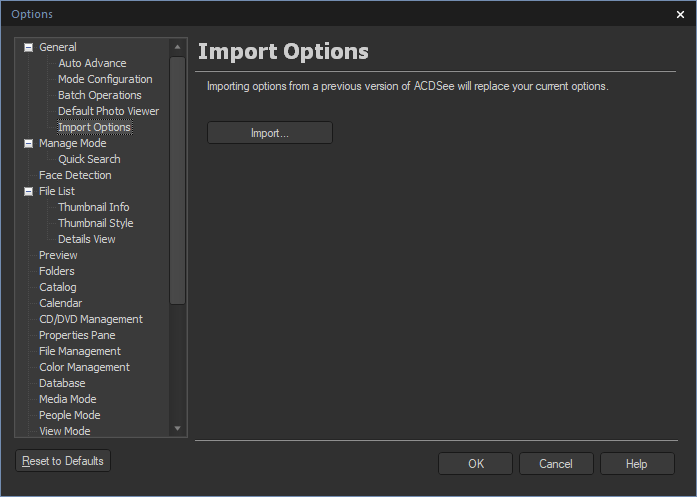Open Quick Search settings
Image resolution: width=697 pixels, height=497 pixels.
coord(89,159)
